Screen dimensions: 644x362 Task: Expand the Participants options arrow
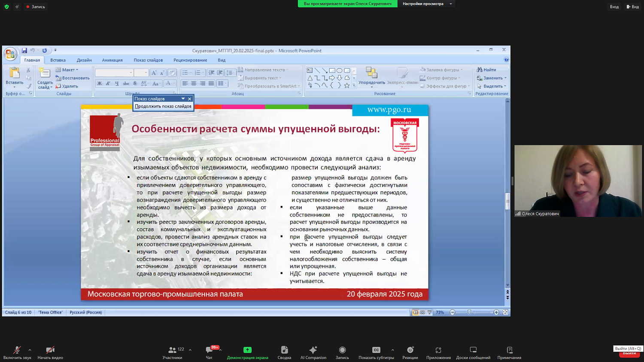[190, 350]
